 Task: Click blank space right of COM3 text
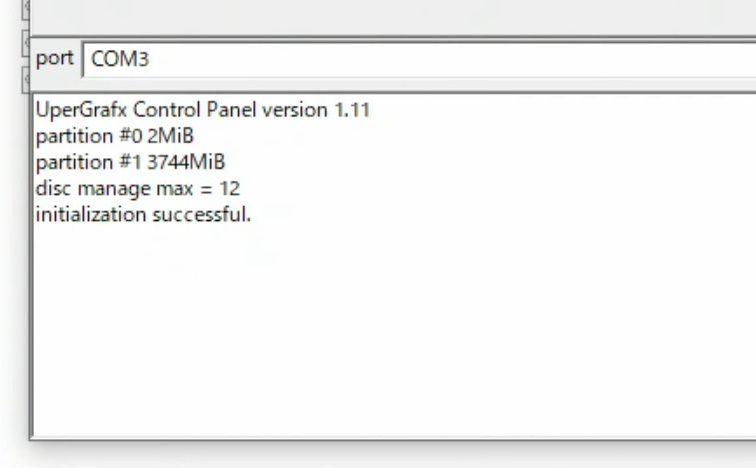click(x=450, y=60)
